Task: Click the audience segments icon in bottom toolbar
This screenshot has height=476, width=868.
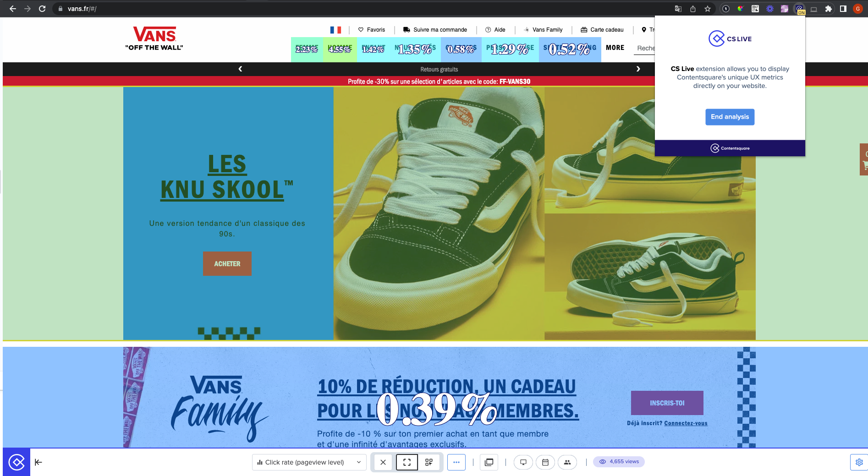Action: [x=567, y=462]
